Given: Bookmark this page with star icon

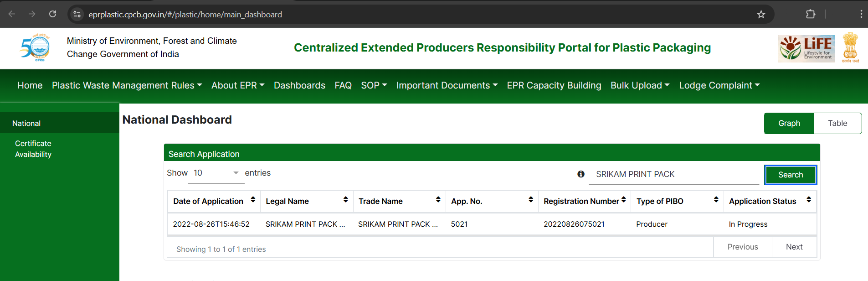Looking at the screenshot, I should click(761, 14).
